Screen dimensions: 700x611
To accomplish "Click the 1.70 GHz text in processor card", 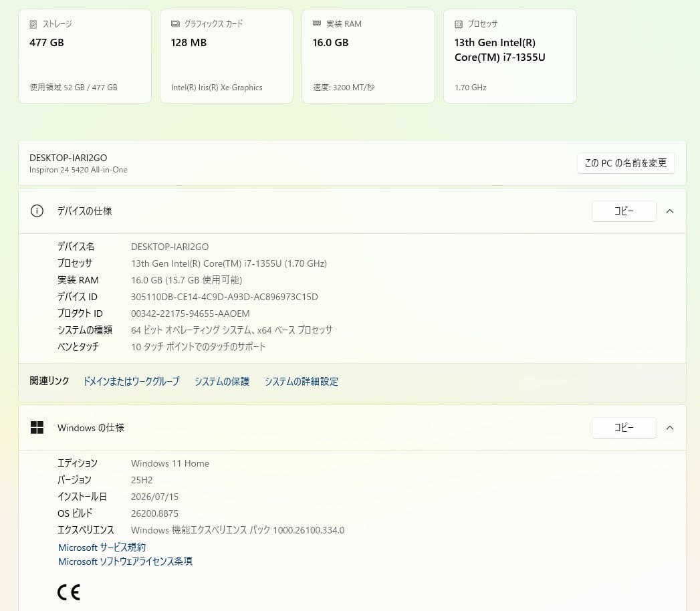I will [470, 88].
